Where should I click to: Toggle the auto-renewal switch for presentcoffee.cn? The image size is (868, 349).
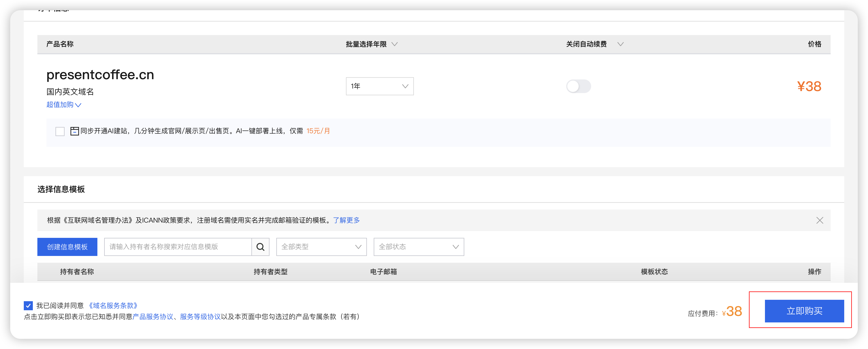click(x=578, y=86)
